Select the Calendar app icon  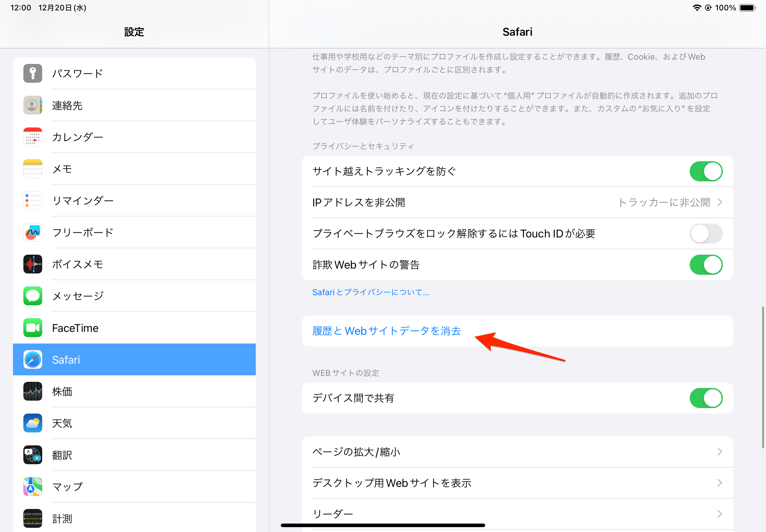click(x=33, y=137)
